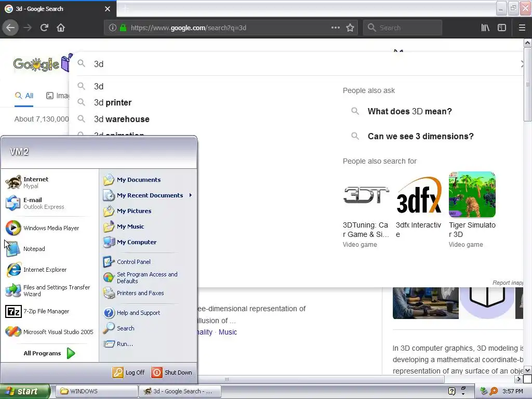Click 'What does 3D mean?' question
This screenshot has height=399, width=532.
click(x=409, y=111)
